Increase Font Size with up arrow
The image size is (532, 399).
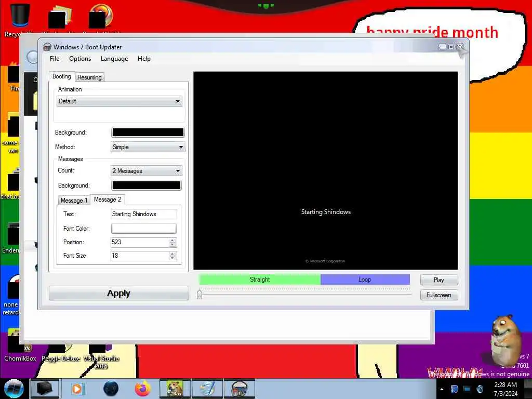(x=172, y=254)
